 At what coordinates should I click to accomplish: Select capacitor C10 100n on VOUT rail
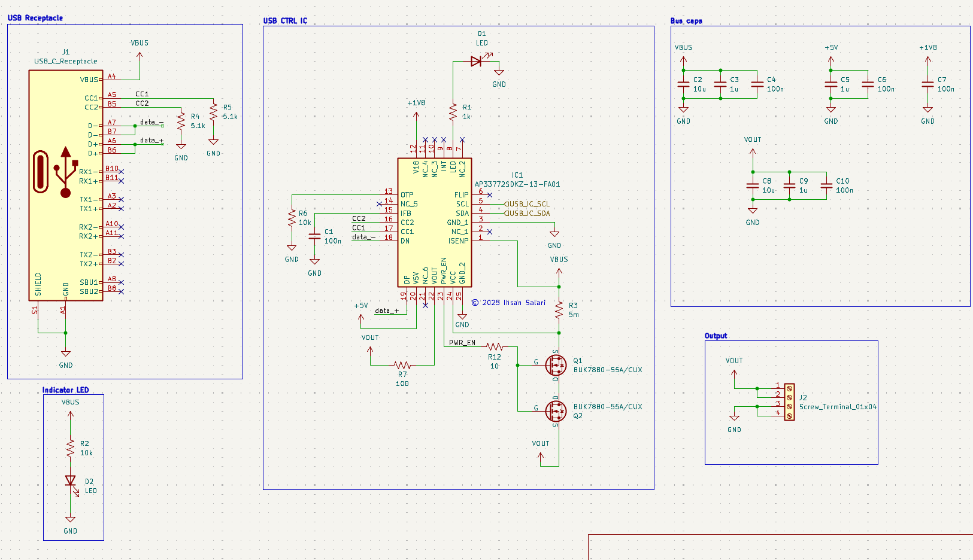point(826,185)
